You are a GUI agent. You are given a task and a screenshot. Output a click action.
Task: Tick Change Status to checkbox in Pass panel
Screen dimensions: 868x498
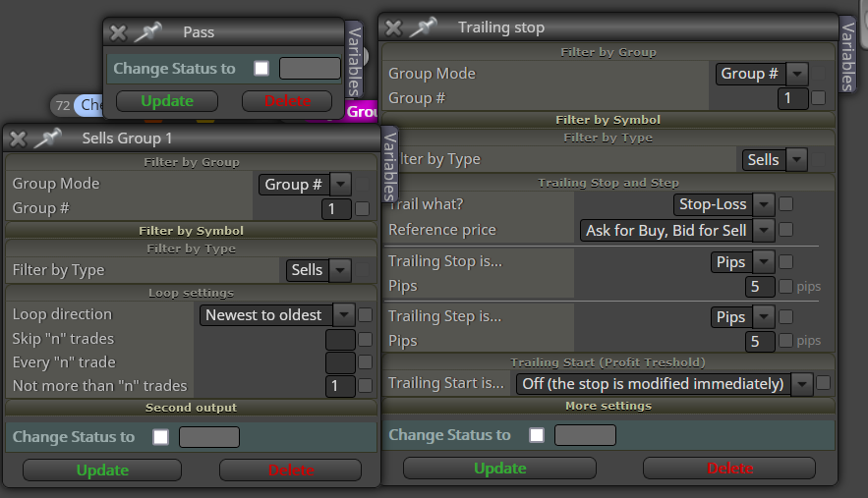pyautogui.click(x=261, y=68)
